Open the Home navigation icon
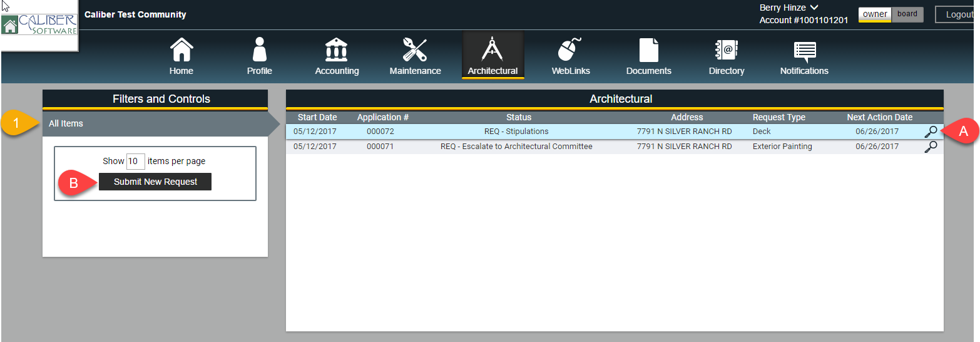This screenshot has height=342, width=980. tap(181, 50)
